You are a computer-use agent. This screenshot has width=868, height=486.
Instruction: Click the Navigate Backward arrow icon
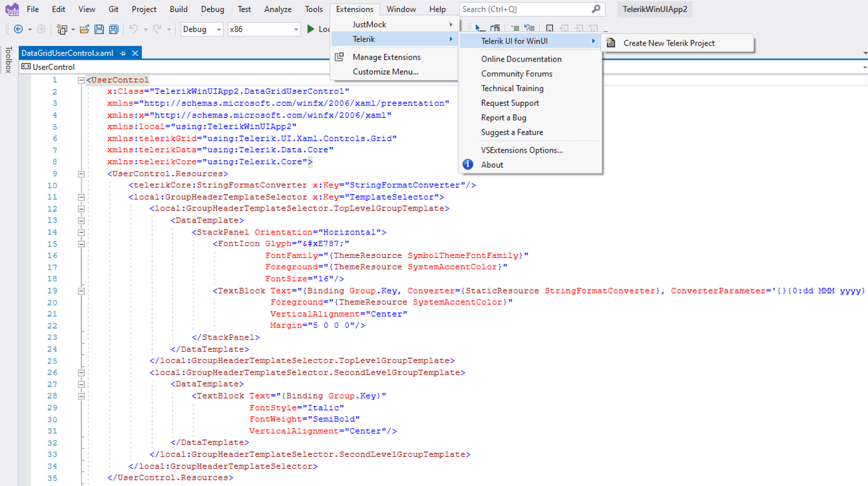tap(18, 29)
